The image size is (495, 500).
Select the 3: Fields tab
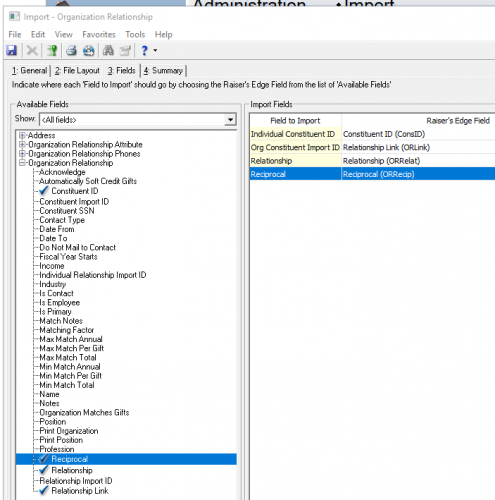coord(121,71)
